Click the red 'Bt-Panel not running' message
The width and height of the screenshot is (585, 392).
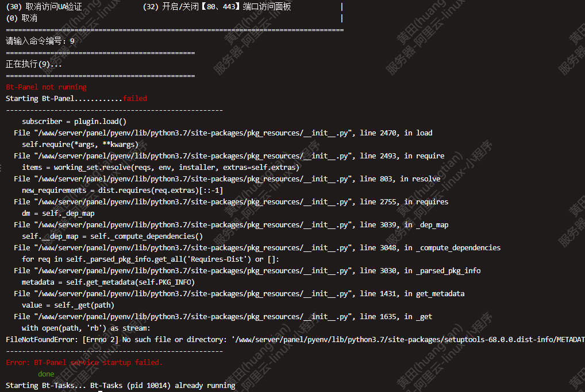[47, 87]
